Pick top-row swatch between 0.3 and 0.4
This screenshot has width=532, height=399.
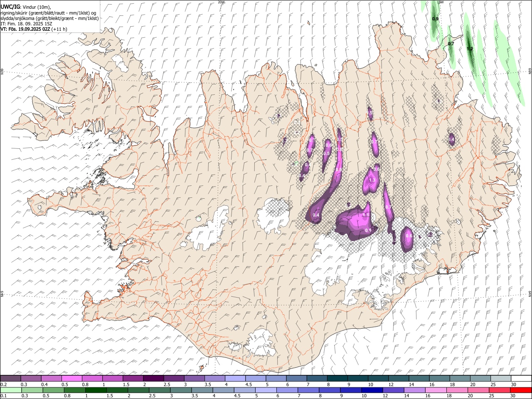pos(31,378)
